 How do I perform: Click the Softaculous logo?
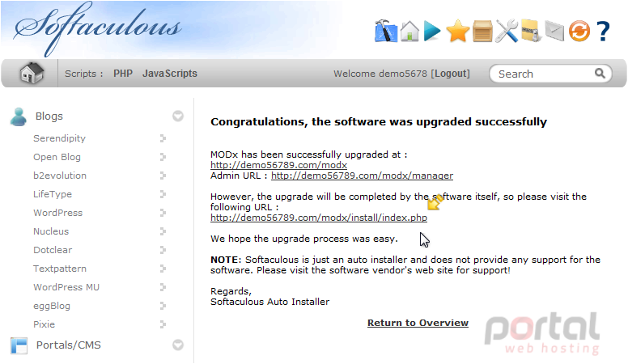tap(98, 29)
